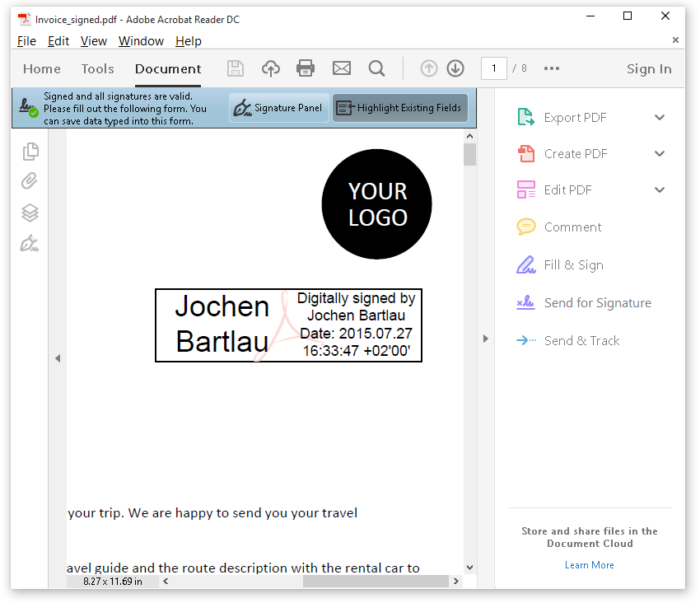Click the Jochen Bartlau digital signature field
Screen dimensions: 700x603
click(288, 325)
